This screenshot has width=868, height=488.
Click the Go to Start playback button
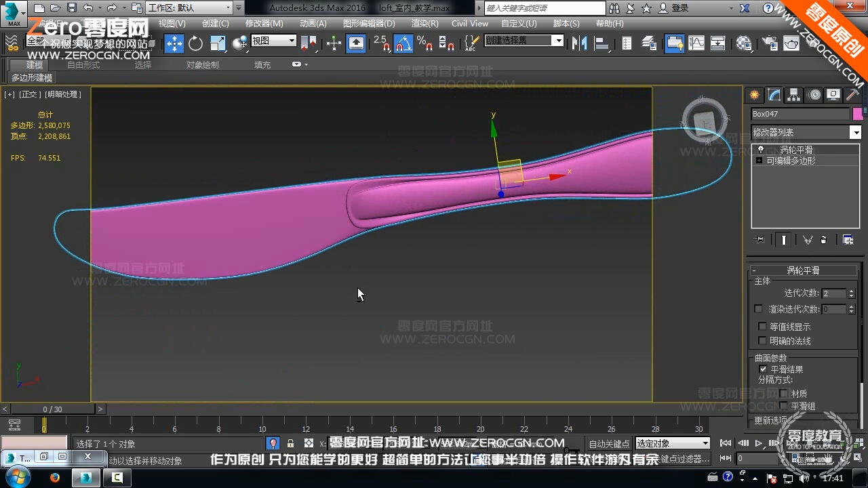pyautogui.click(x=726, y=443)
